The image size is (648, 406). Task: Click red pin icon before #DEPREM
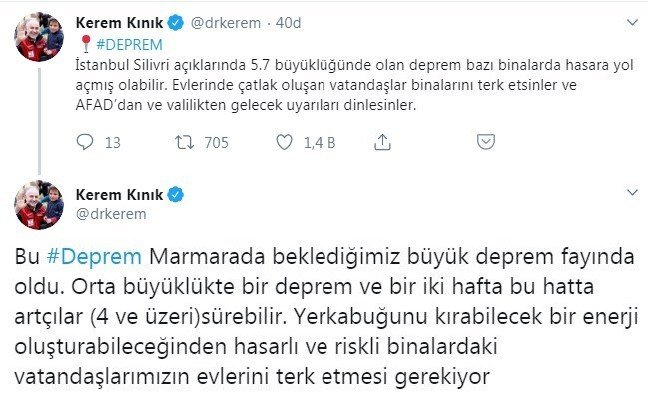click(x=84, y=43)
